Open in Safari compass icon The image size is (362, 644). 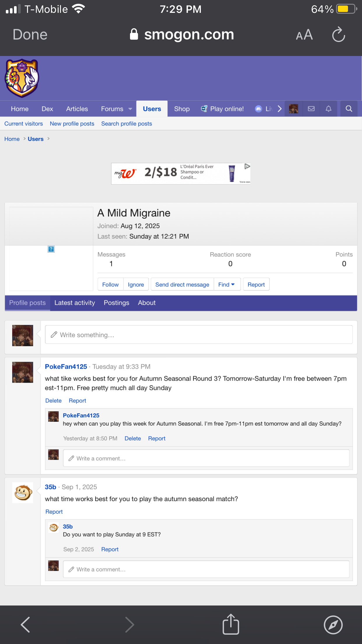point(333,625)
